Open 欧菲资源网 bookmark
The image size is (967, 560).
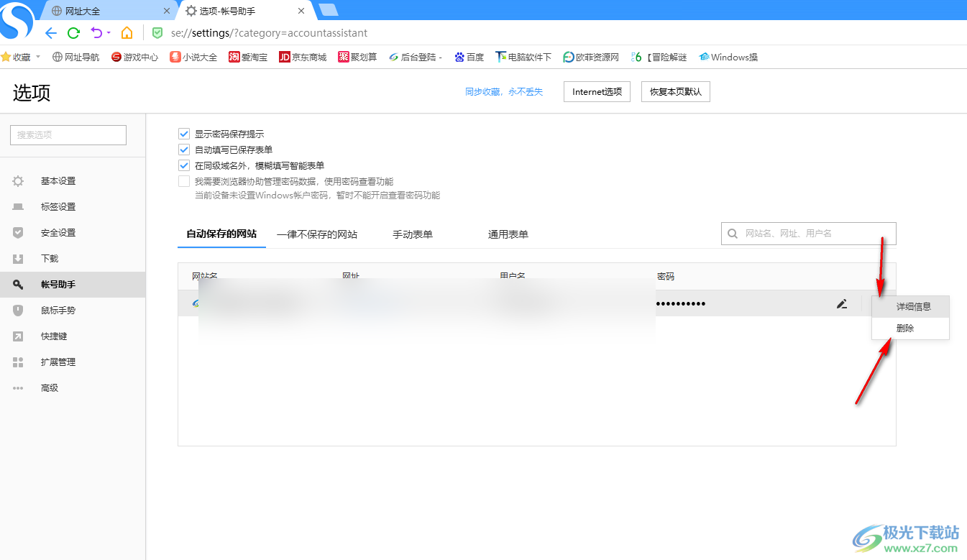pos(591,57)
